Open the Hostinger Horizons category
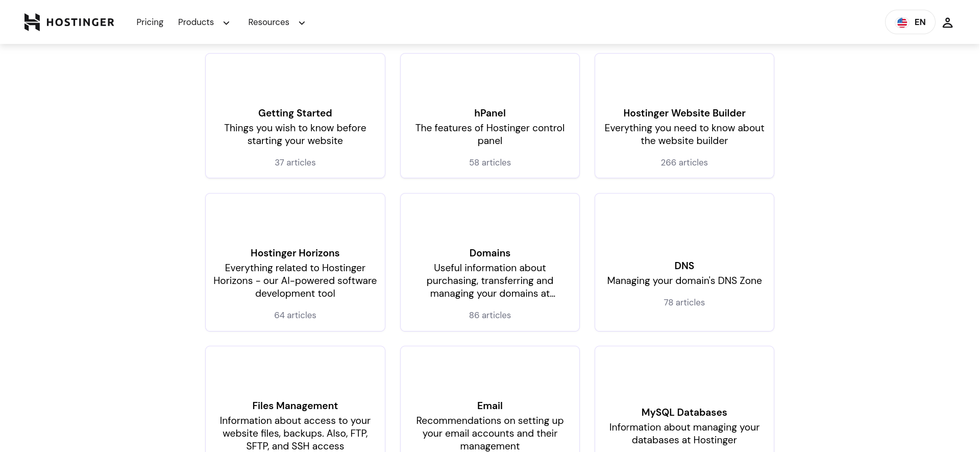 click(x=295, y=262)
